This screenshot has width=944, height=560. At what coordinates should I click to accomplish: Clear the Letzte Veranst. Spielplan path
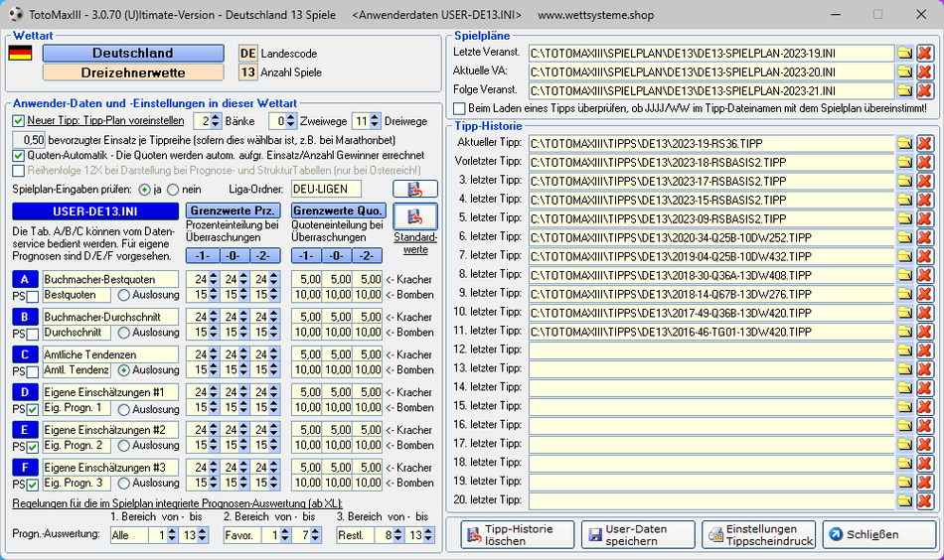click(924, 53)
